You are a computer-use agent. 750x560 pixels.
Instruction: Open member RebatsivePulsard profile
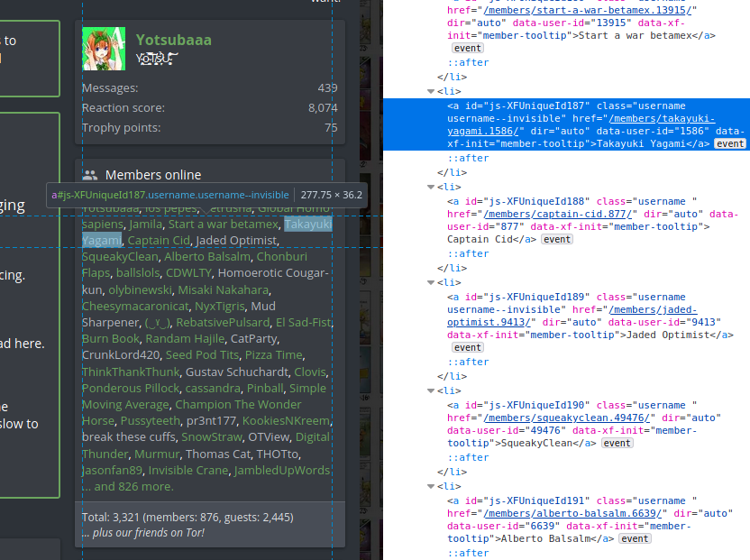(x=223, y=323)
